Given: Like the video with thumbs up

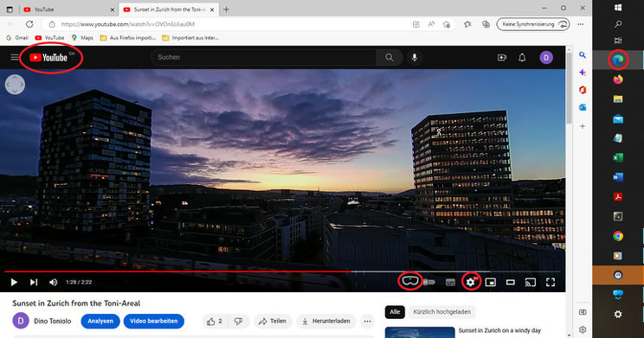Looking at the screenshot, I should [215, 322].
